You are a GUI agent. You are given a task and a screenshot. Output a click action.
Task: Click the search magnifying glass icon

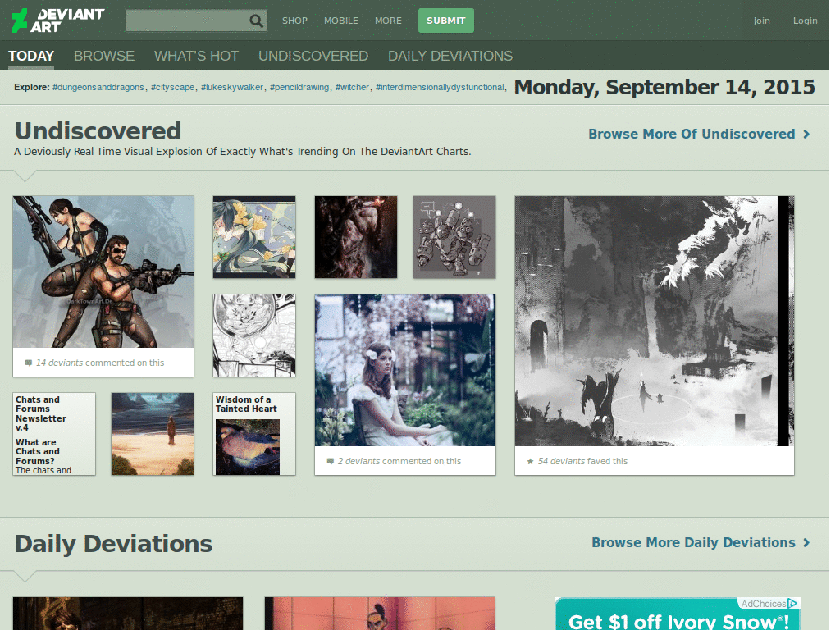pos(256,21)
